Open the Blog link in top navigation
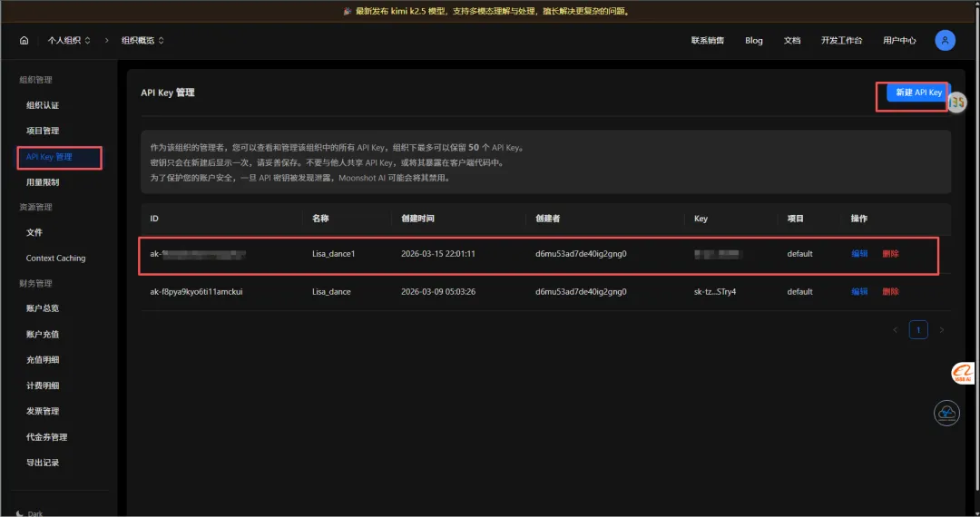This screenshot has width=980, height=517. coord(754,41)
